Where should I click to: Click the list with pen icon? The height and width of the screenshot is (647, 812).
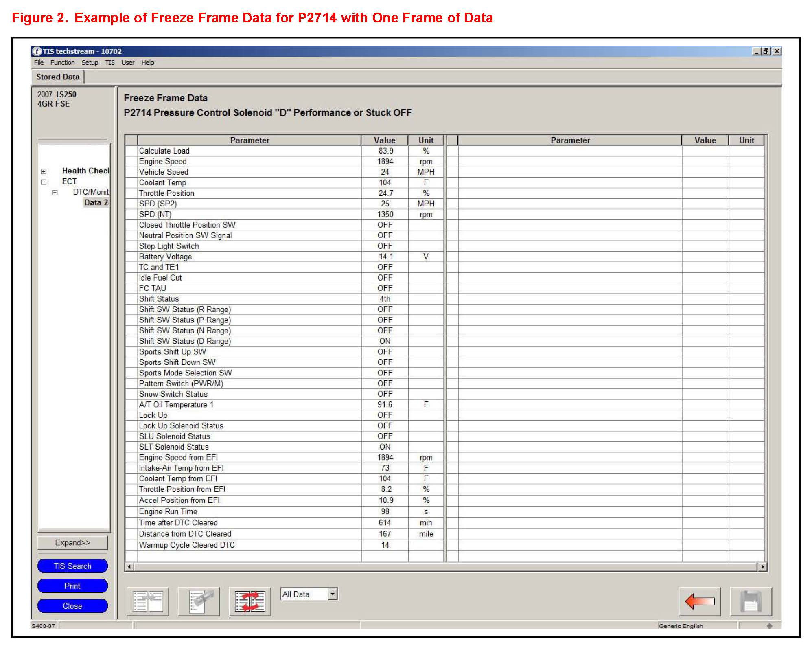pos(199,601)
